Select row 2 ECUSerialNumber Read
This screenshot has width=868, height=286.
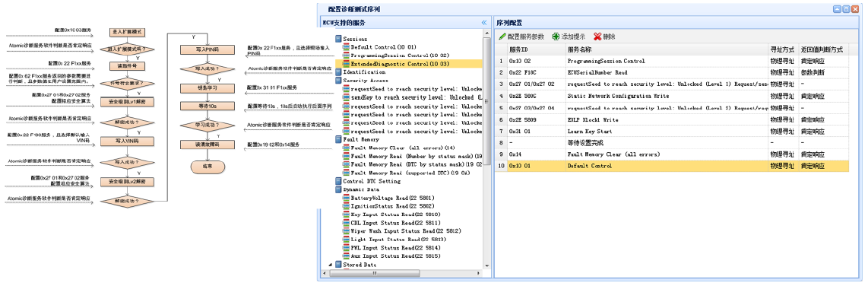[671, 72]
